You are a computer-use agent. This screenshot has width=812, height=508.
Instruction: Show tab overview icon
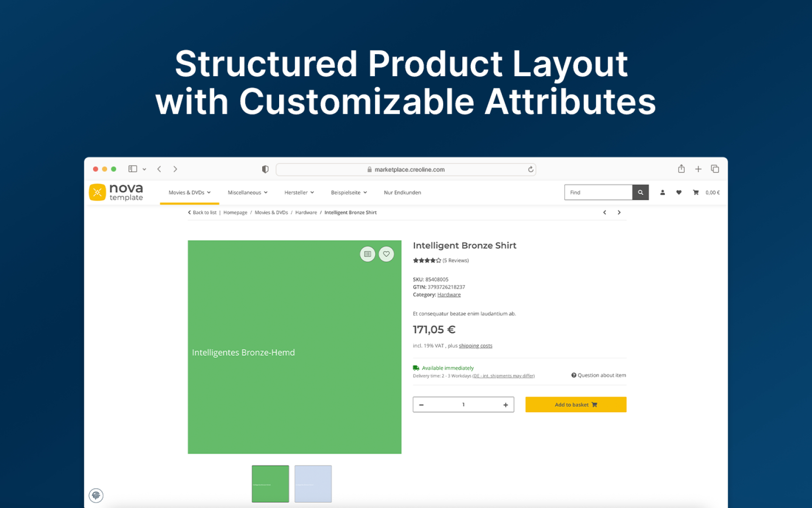[715, 169]
